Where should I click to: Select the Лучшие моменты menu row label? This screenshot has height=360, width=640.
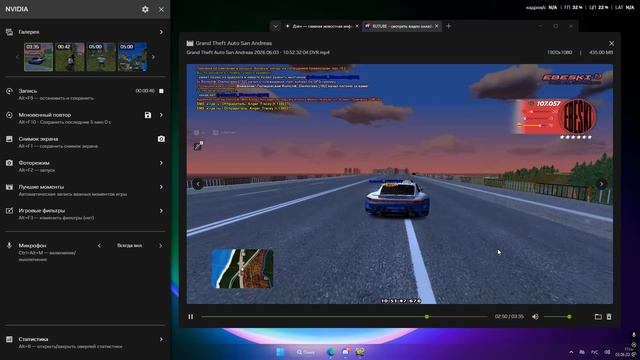coord(41,187)
